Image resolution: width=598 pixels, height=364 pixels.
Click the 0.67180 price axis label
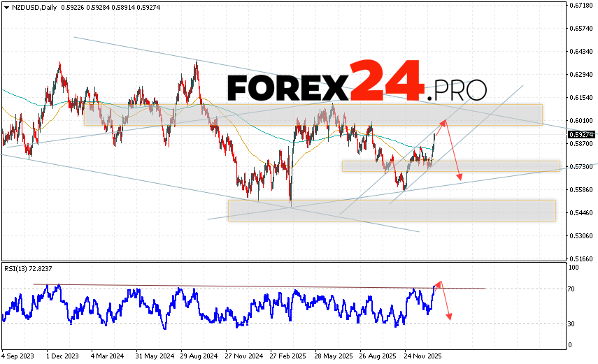[581, 6]
